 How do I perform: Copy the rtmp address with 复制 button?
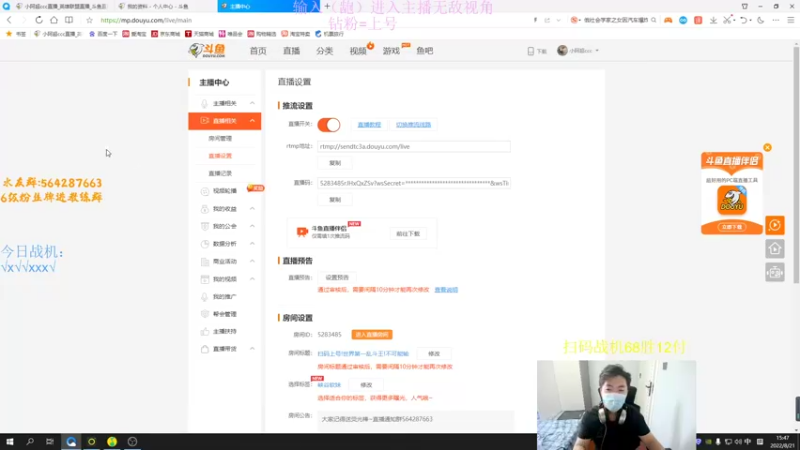coord(335,163)
